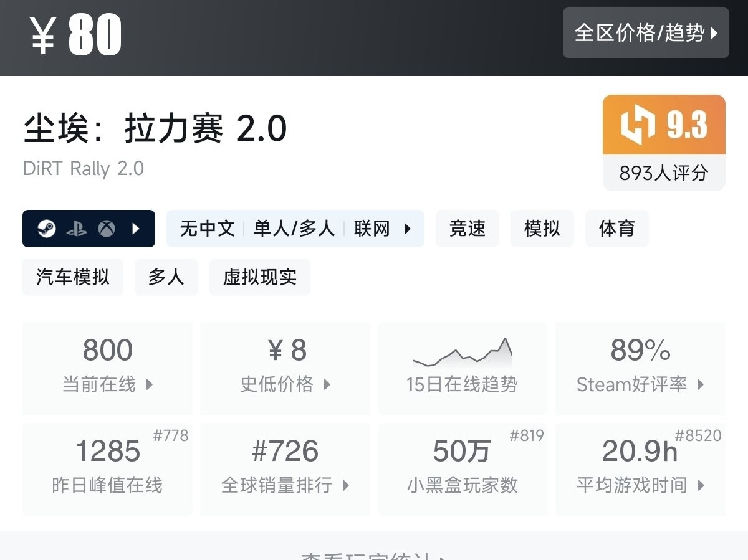Click the 尘埃：拉力赛 2.0 title

tap(155, 130)
